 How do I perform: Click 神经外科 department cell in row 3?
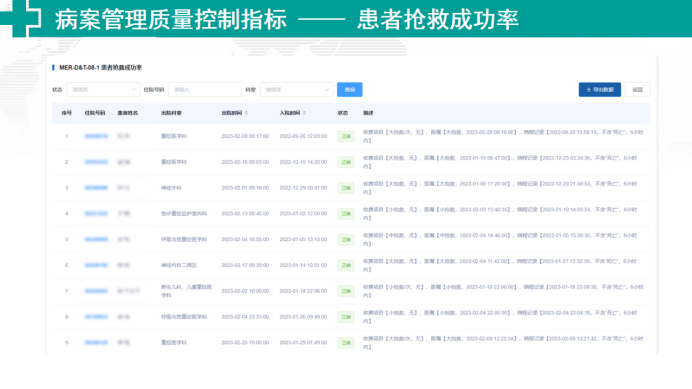tap(171, 188)
